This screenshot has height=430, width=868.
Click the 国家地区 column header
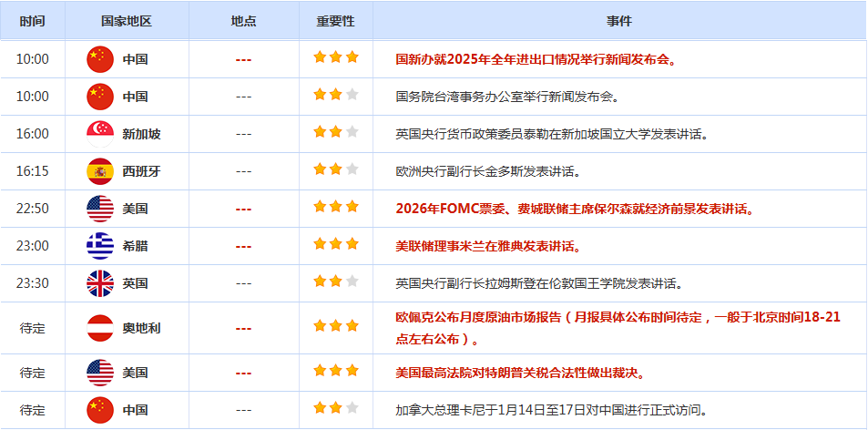[127, 21]
